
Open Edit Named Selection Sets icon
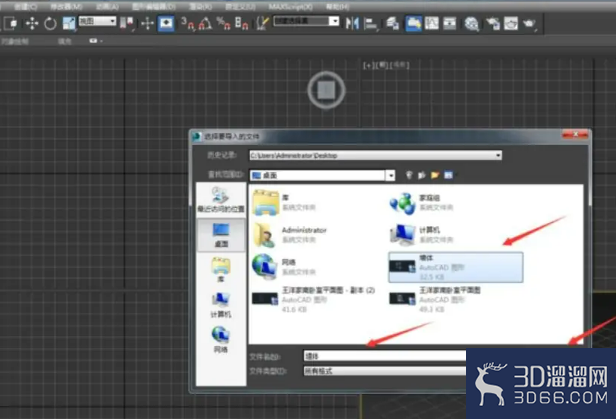click(262, 24)
